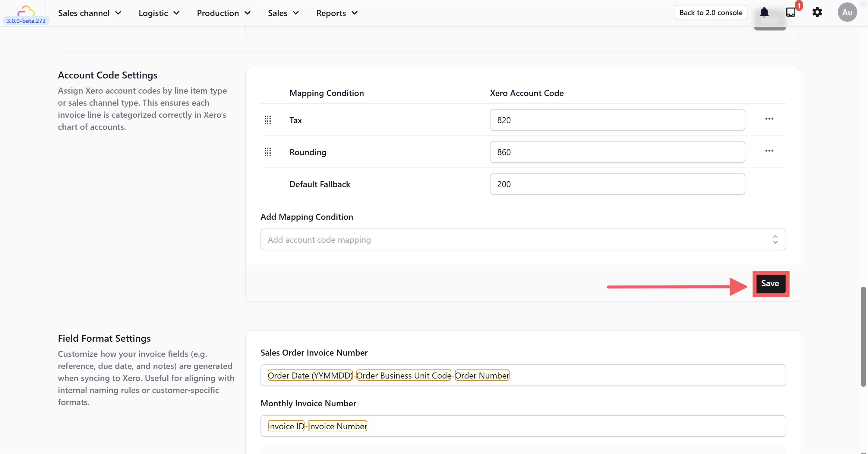Image resolution: width=868 pixels, height=454 pixels.
Task: Open the Sales menu in navbar
Action: [283, 13]
